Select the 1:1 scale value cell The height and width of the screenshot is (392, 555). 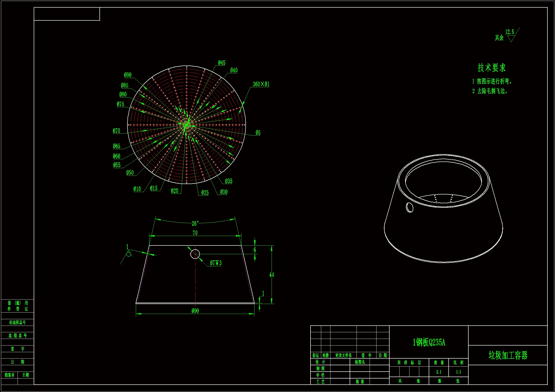458,372
